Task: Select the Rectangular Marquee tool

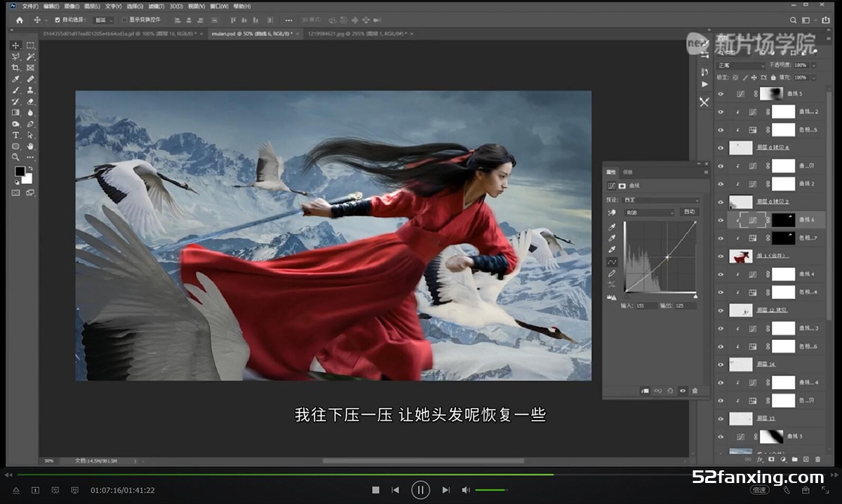Action: point(30,46)
